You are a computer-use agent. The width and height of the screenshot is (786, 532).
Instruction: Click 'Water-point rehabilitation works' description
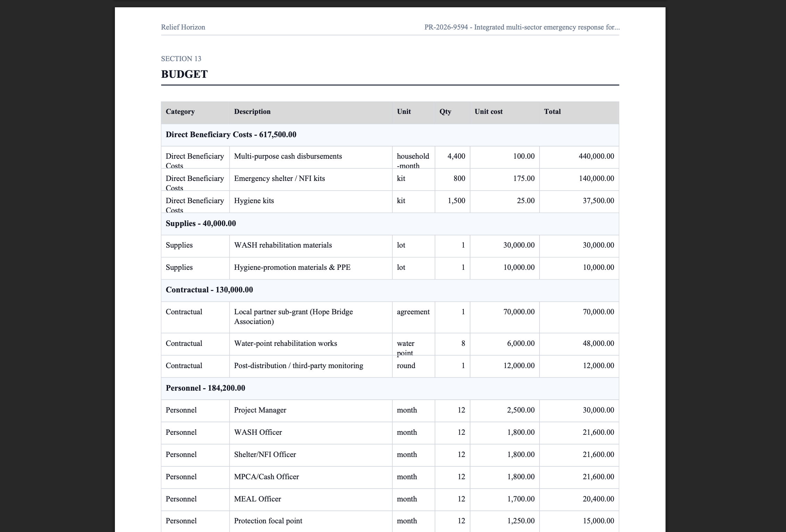point(285,343)
